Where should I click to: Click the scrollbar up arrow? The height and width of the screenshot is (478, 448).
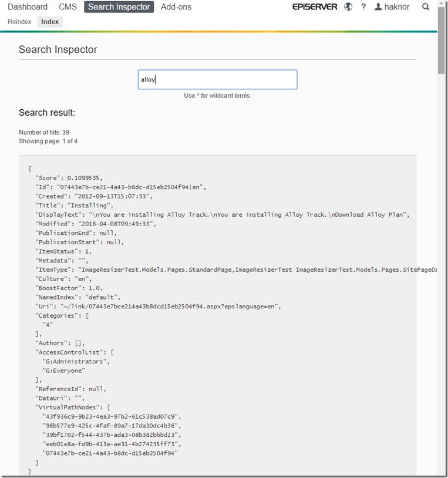click(x=442, y=4)
